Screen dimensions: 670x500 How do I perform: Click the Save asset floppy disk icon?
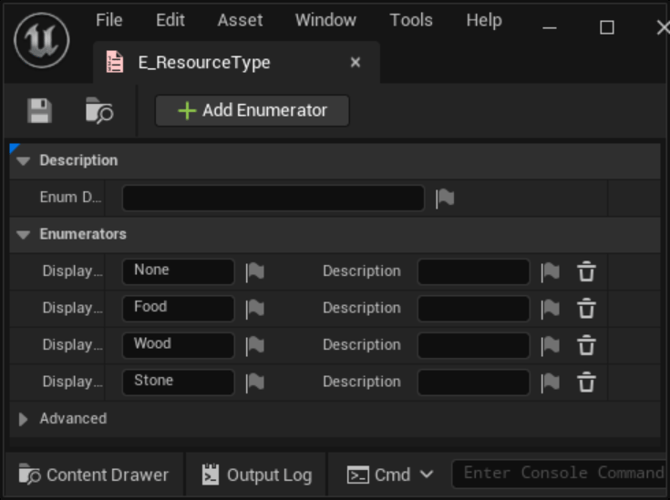point(39,111)
